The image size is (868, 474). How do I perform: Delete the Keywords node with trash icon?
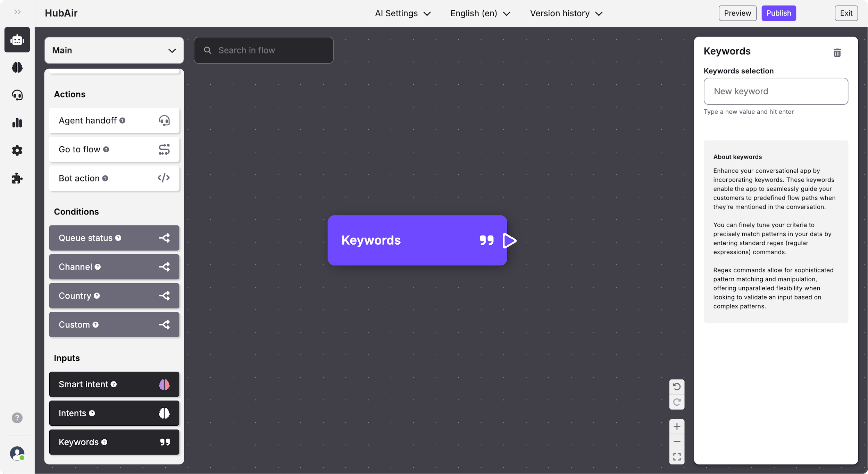(837, 53)
